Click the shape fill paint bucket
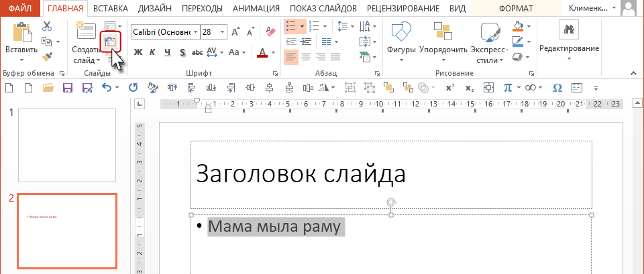This screenshot has height=274, width=644. 519,26
